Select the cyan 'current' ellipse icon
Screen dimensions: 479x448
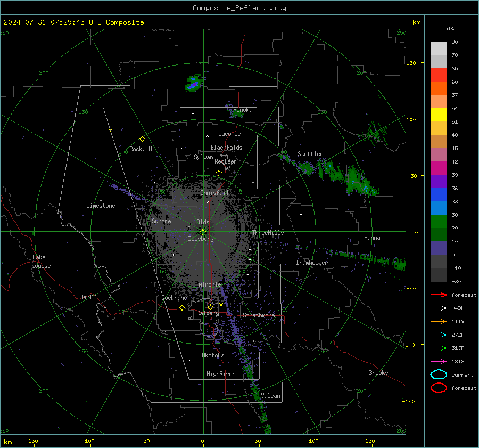point(439,374)
